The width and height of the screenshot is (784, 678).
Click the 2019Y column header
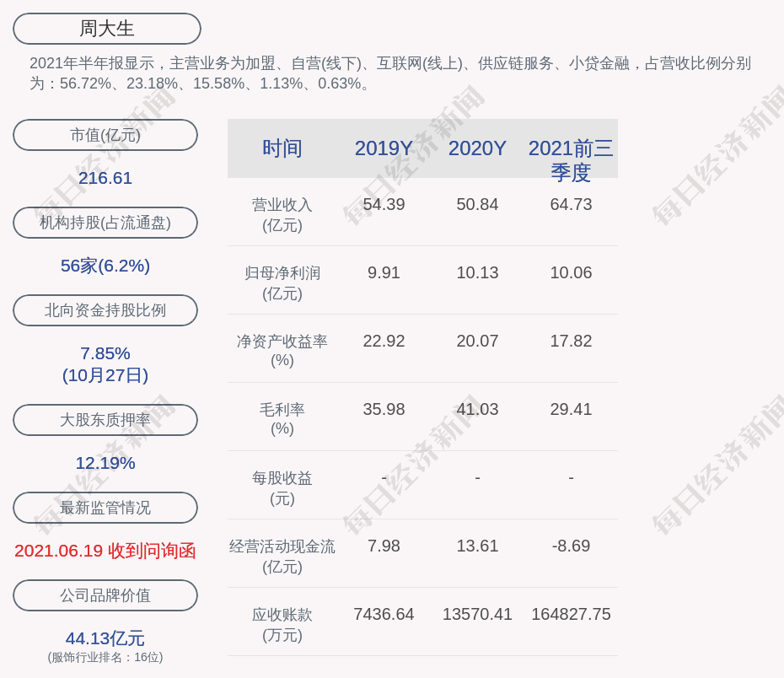click(384, 148)
